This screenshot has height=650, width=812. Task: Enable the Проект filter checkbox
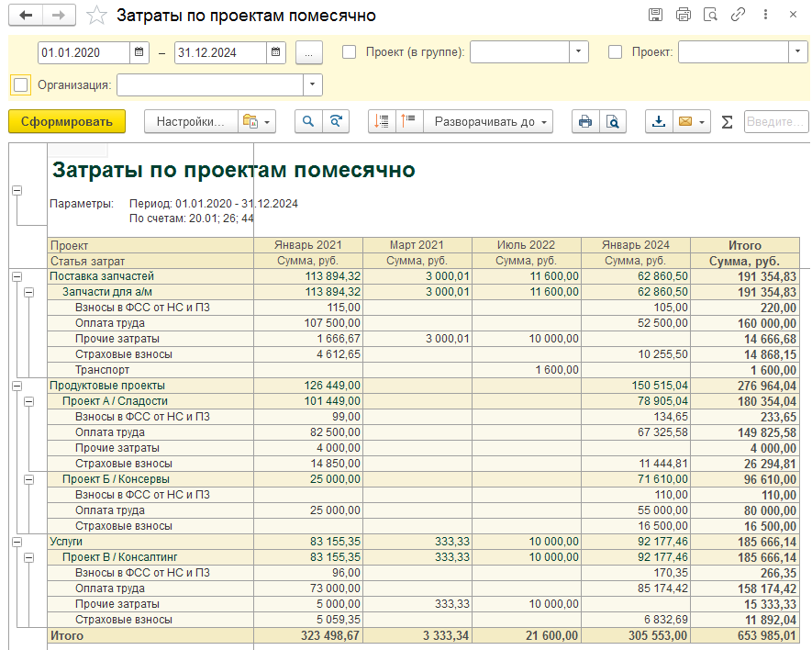pos(616,51)
